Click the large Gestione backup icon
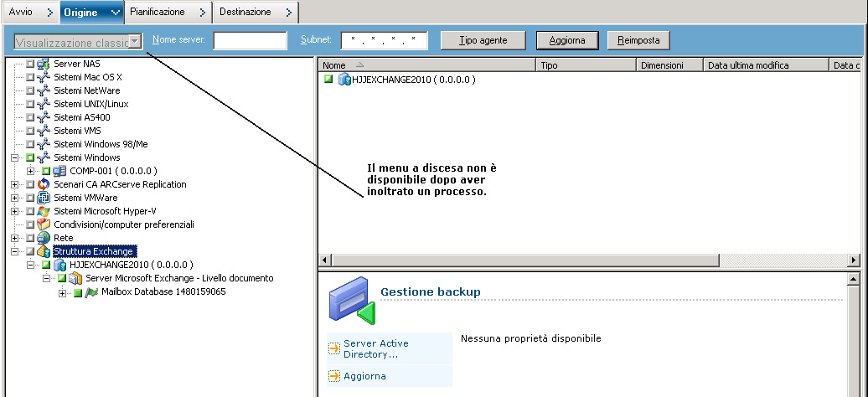The height and width of the screenshot is (397, 868). (x=352, y=300)
